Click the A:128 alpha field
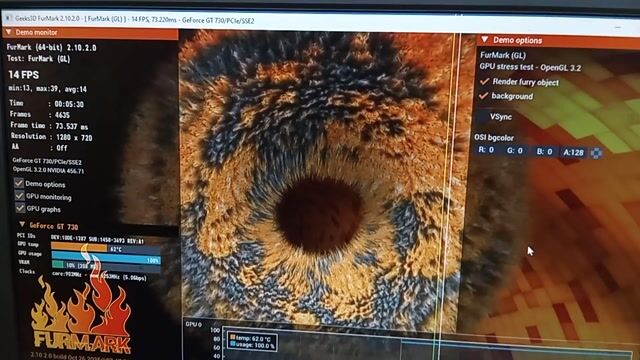 click(x=573, y=152)
